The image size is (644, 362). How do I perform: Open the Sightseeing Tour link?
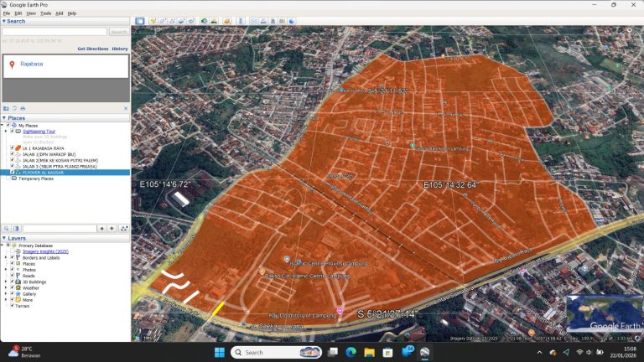tap(39, 132)
